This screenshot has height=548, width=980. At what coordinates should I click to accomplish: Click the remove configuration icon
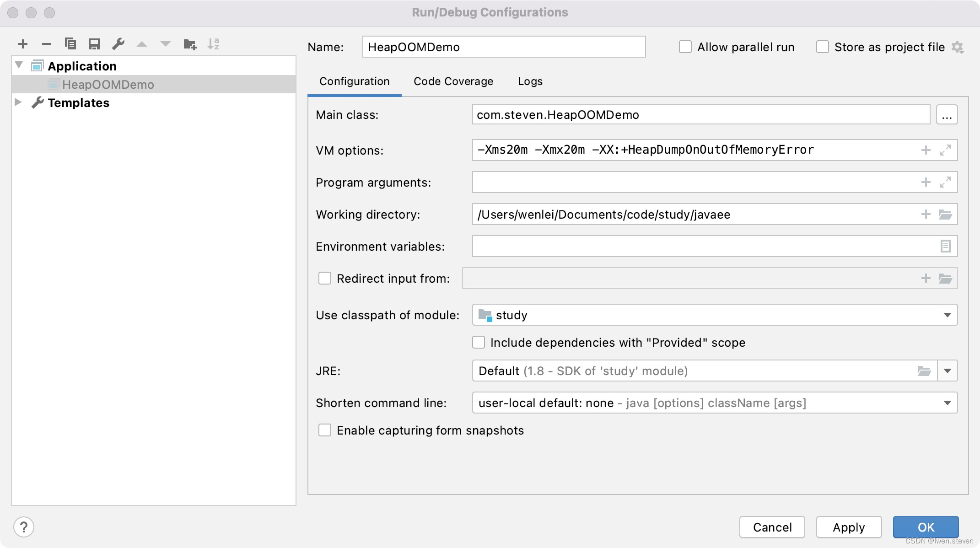45,43
